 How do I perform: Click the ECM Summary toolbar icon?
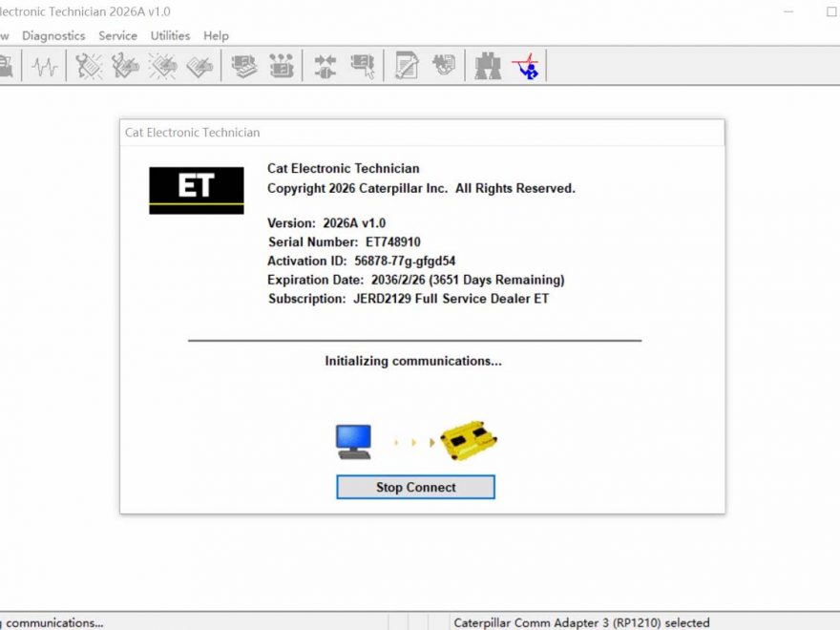(x=244, y=67)
